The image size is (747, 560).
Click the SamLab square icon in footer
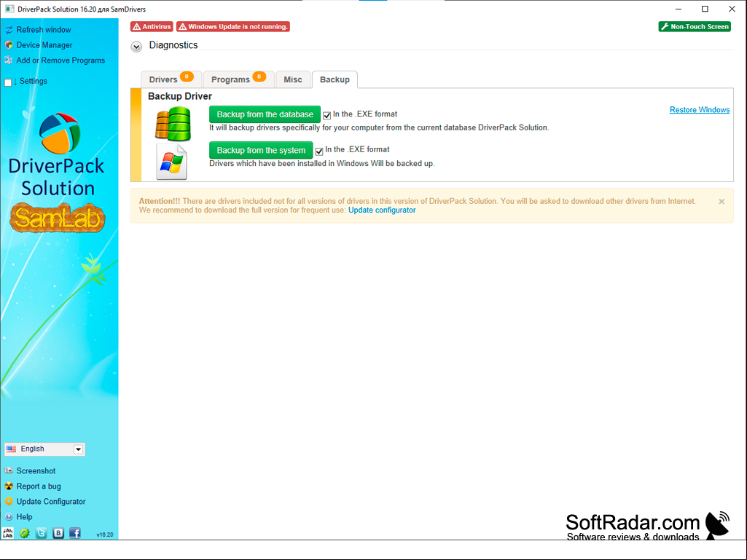click(8, 533)
